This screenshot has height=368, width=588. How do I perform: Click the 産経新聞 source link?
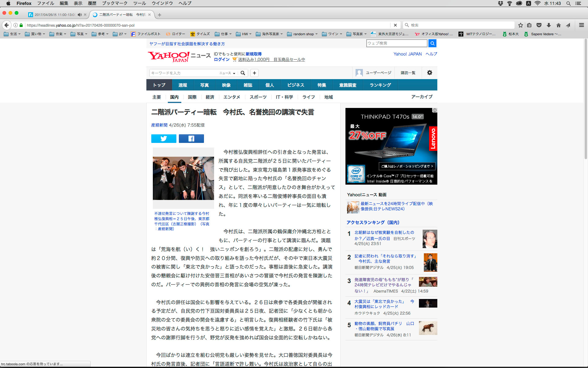point(159,125)
